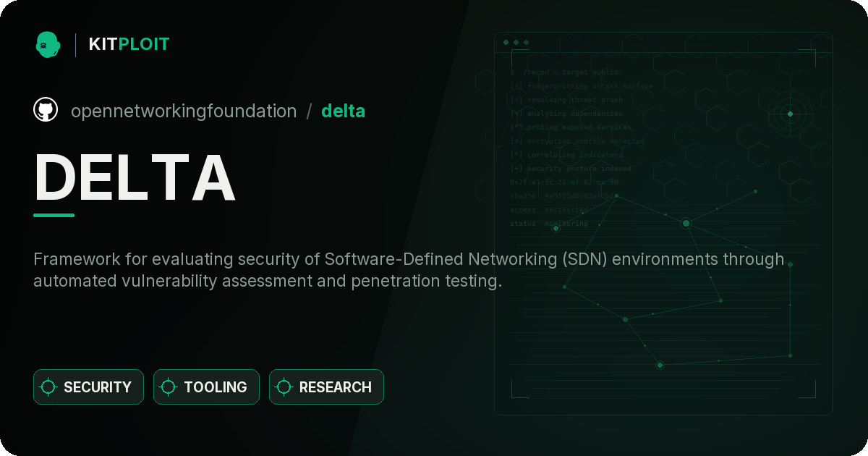Click the large DELTA heading

tap(135, 178)
